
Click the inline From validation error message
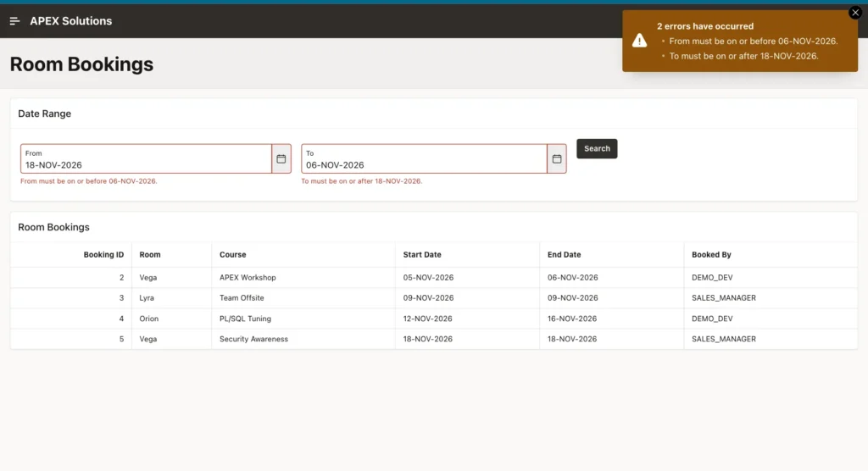(x=88, y=181)
